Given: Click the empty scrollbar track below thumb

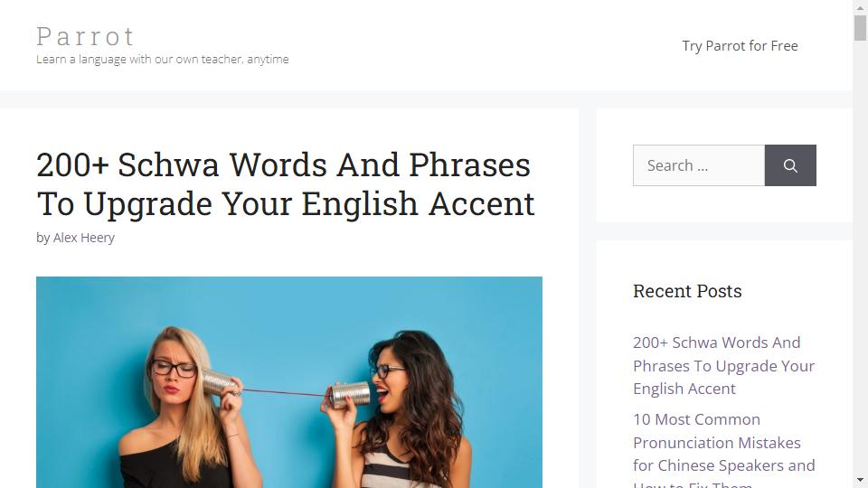Looking at the screenshot, I should pos(860,255).
